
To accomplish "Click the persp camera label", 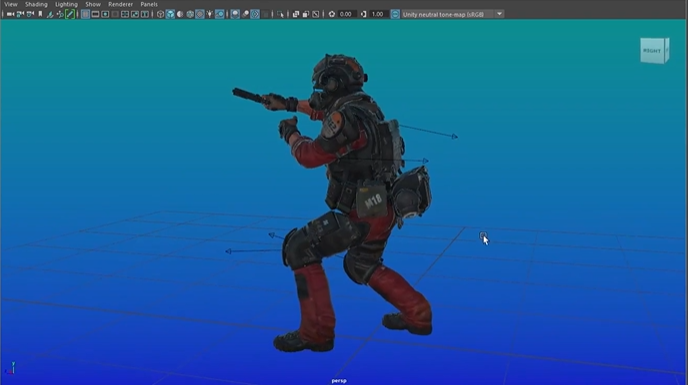I will point(339,381).
